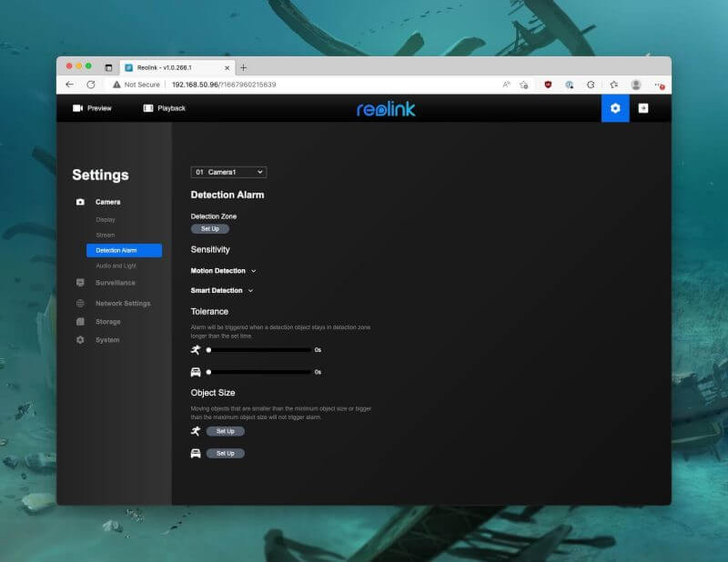
Task: Click the read aloud icon in address bar
Action: 506,85
